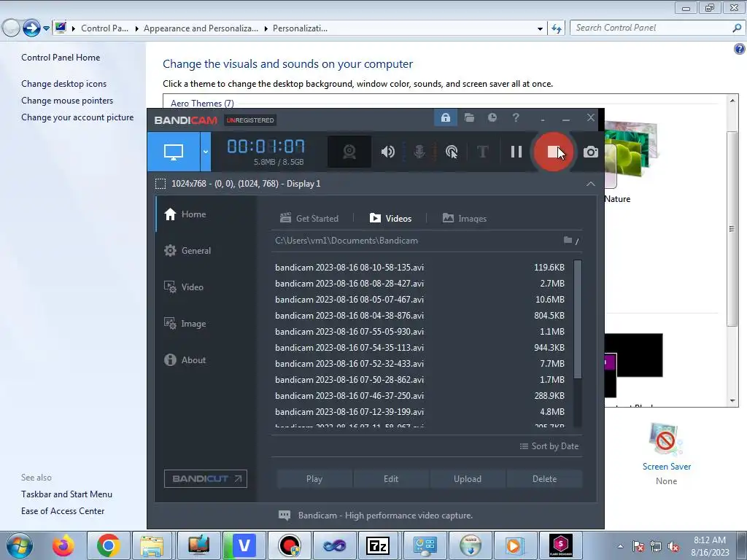747x560 pixels.
Task: Toggle the webcam overlay icon
Action: coord(349,152)
